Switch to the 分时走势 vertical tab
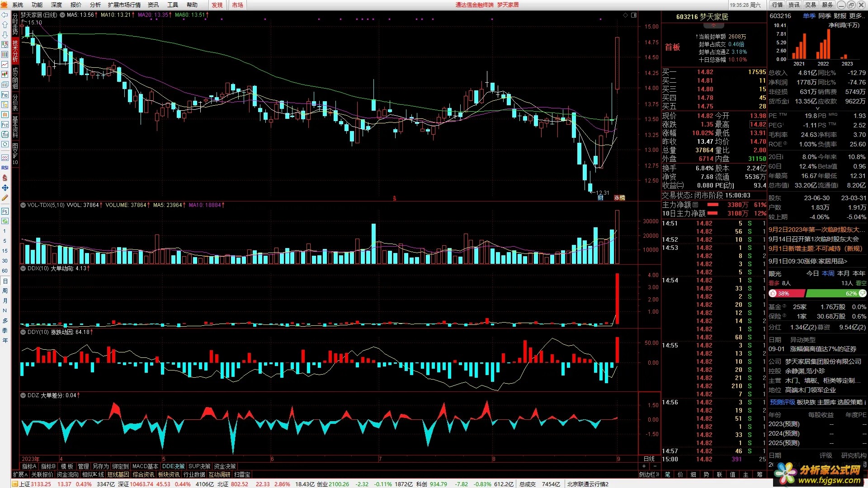This screenshot has height=488, width=868. pyautogui.click(x=15, y=24)
